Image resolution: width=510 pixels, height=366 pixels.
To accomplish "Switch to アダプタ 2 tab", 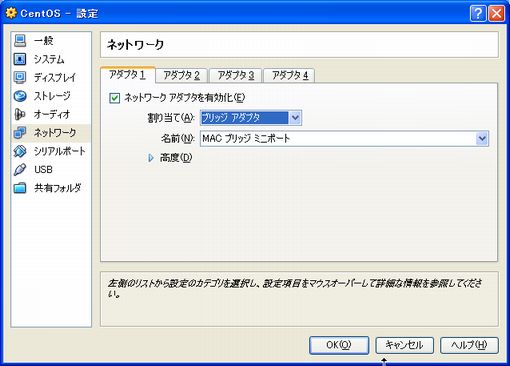I will point(182,76).
